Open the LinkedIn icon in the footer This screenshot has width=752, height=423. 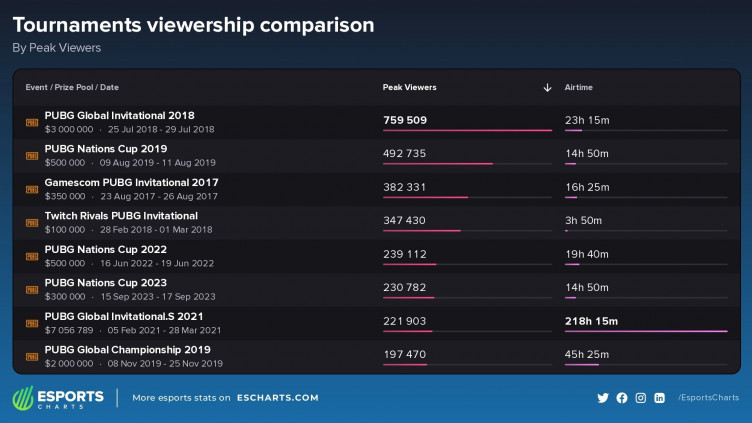[659, 398]
